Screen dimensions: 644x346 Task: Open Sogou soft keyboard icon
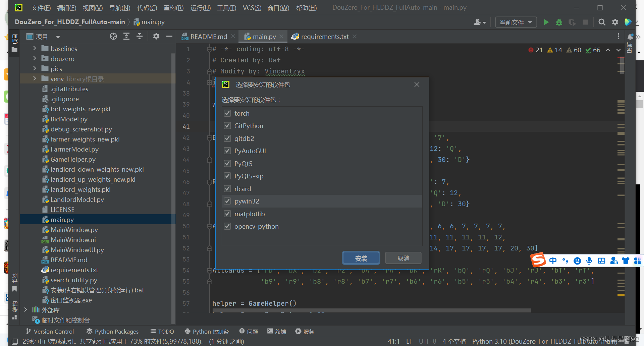tap(601, 261)
